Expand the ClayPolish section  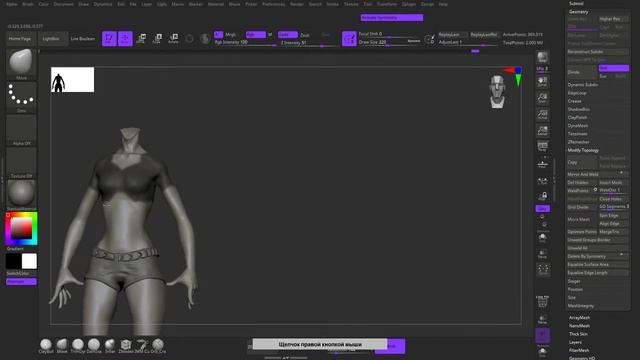[577, 118]
